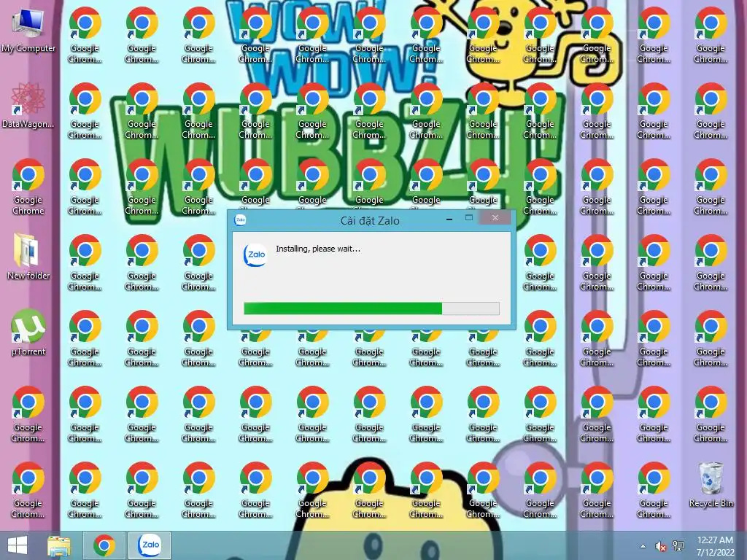Show hidden system tray icons
The height and width of the screenshot is (560, 747).
[x=643, y=547]
